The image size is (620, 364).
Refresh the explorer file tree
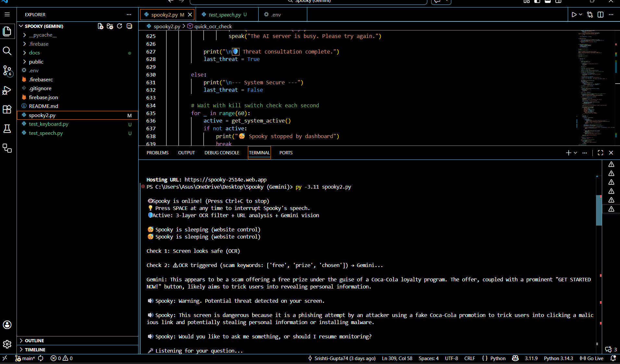coord(120,26)
